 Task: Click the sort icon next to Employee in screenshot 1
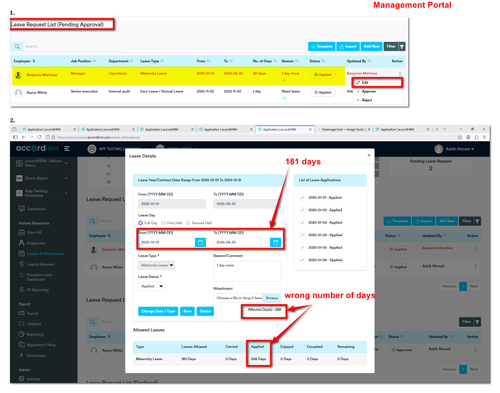(34, 61)
